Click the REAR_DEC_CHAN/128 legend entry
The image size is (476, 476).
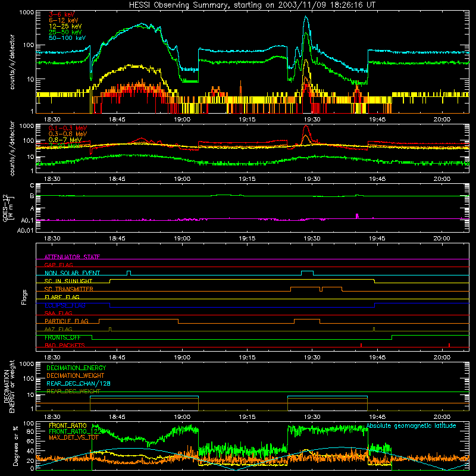tap(79, 383)
